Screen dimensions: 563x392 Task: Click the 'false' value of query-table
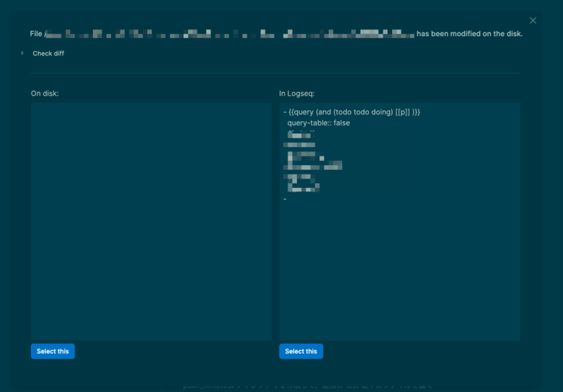point(341,123)
